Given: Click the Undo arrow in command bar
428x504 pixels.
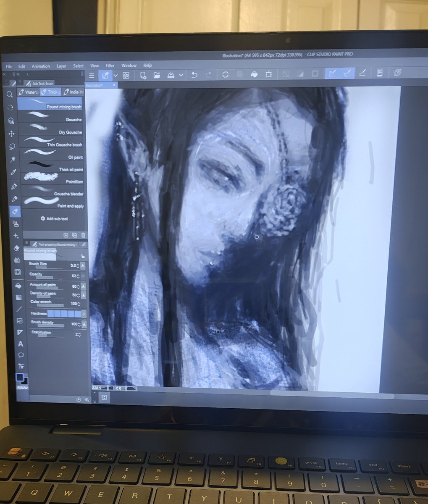Looking at the screenshot, I should (x=194, y=75).
